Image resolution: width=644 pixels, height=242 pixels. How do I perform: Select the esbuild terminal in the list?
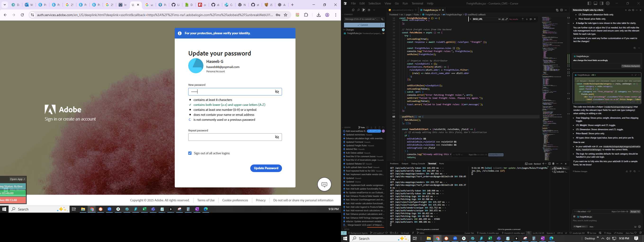pos(560,172)
